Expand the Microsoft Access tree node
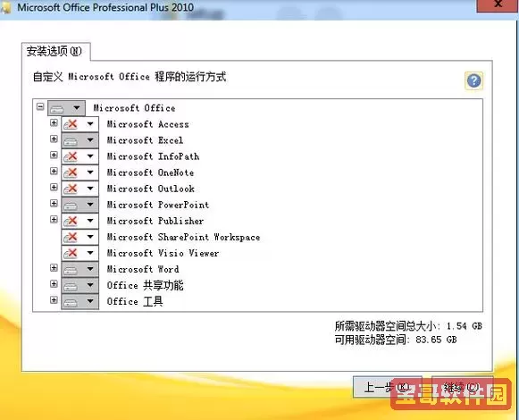The width and height of the screenshot is (519, 420). click(x=54, y=123)
